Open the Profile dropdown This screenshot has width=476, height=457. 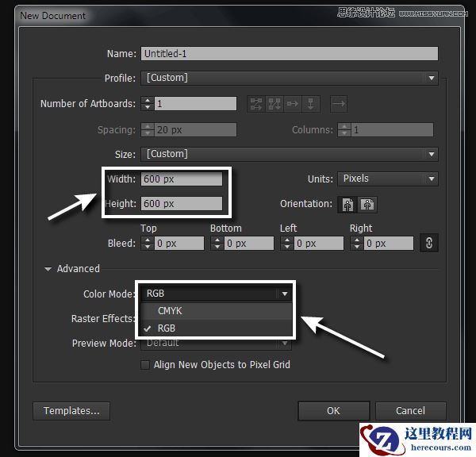coord(290,78)
